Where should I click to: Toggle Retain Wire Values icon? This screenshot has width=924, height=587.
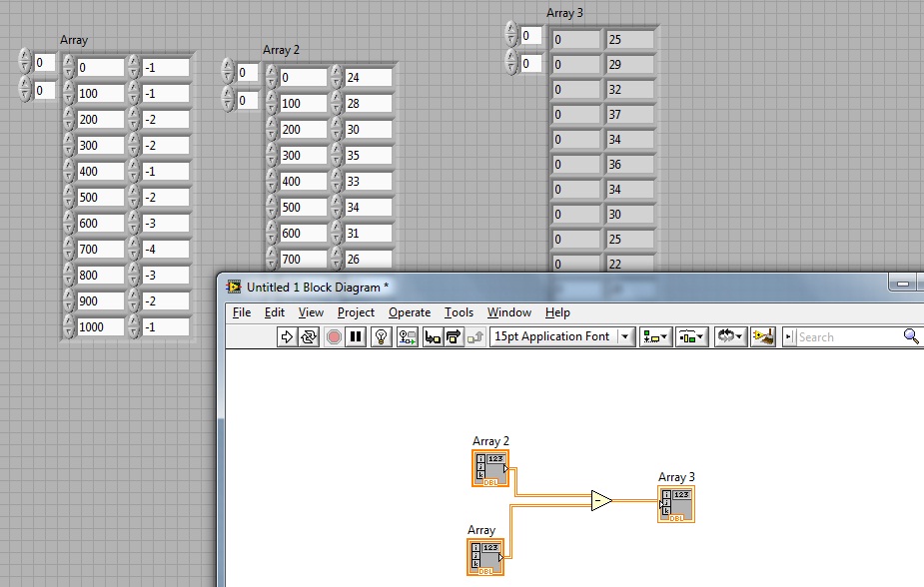click(408, 336)
